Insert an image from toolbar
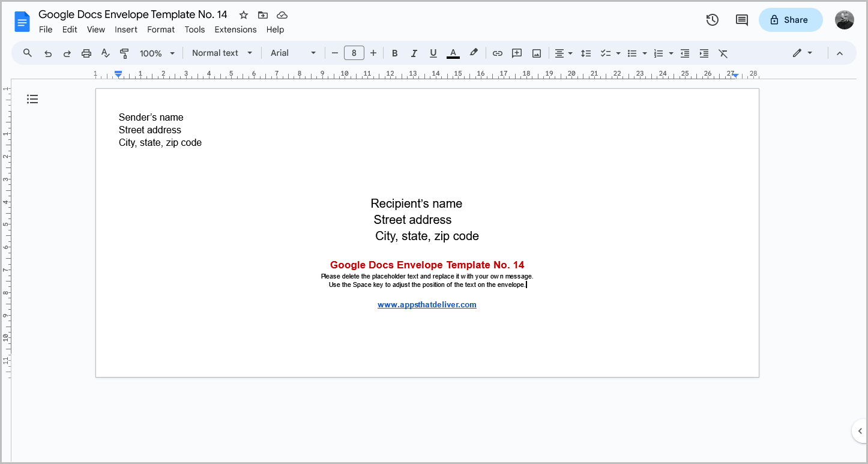Screen dimensions: 868x464 click(x=537, y=53)
